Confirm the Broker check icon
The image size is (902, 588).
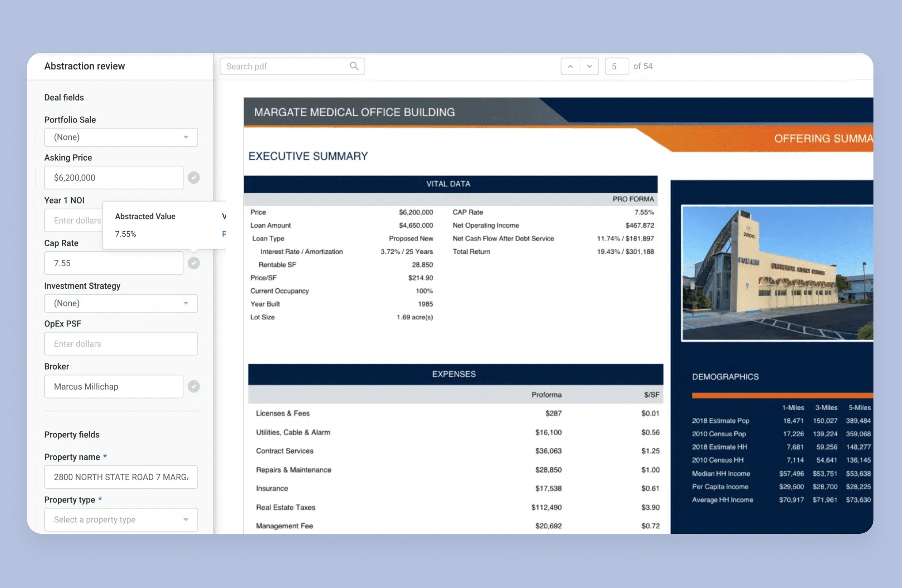click(194, 386)
